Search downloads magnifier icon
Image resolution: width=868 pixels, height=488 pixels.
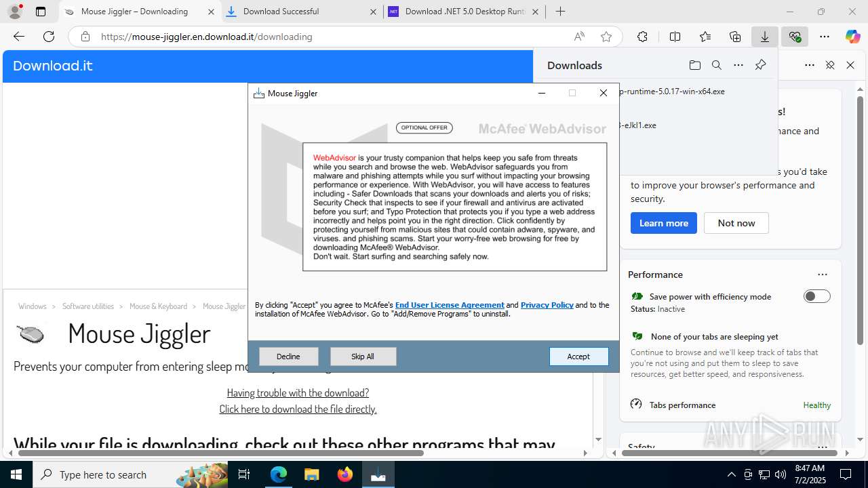pos(717,65)
